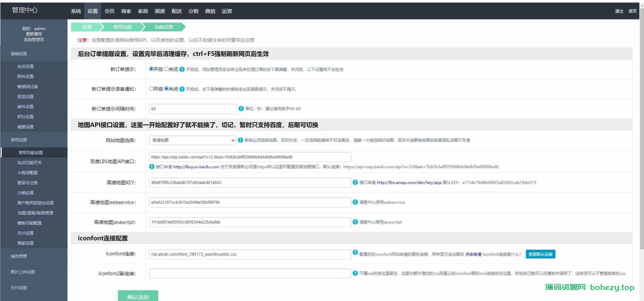The image size is (644, 301).
Task: Click 查看默认连接 button
Action: click(x=540, y=254)
